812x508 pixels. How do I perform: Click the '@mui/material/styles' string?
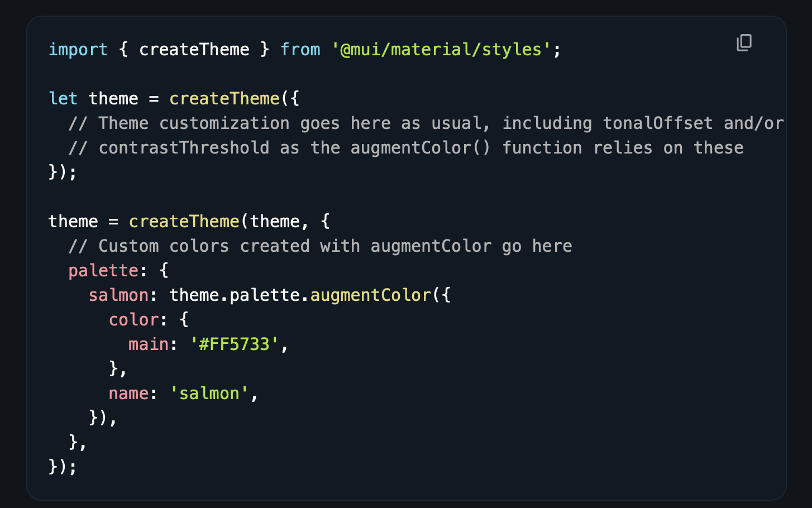tap(441, 50)
